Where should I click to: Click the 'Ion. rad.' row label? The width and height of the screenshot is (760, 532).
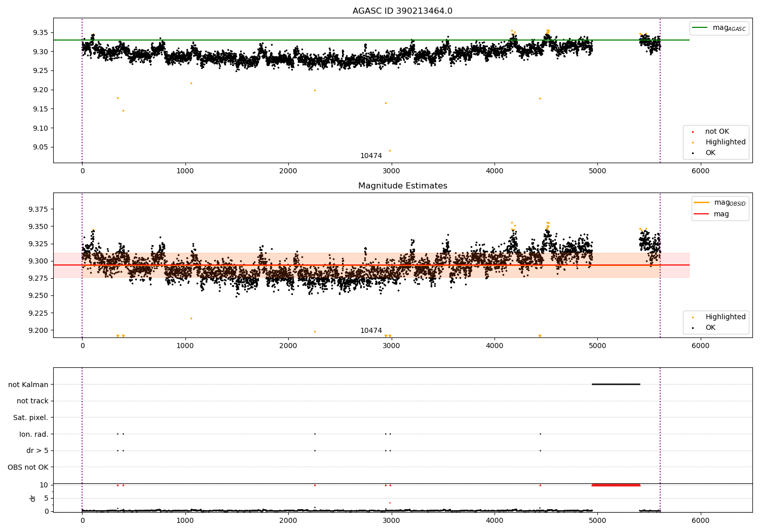click(x=34, y=434)
